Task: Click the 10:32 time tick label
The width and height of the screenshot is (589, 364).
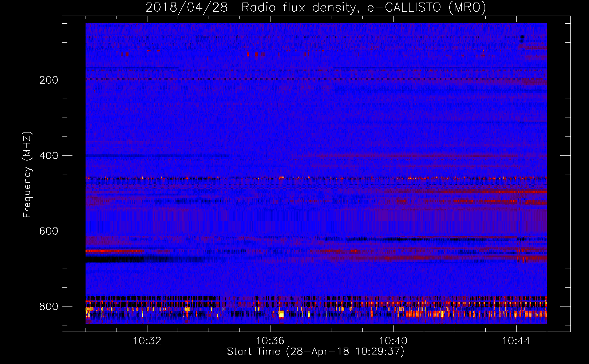Action: click(x=147, y=341)
